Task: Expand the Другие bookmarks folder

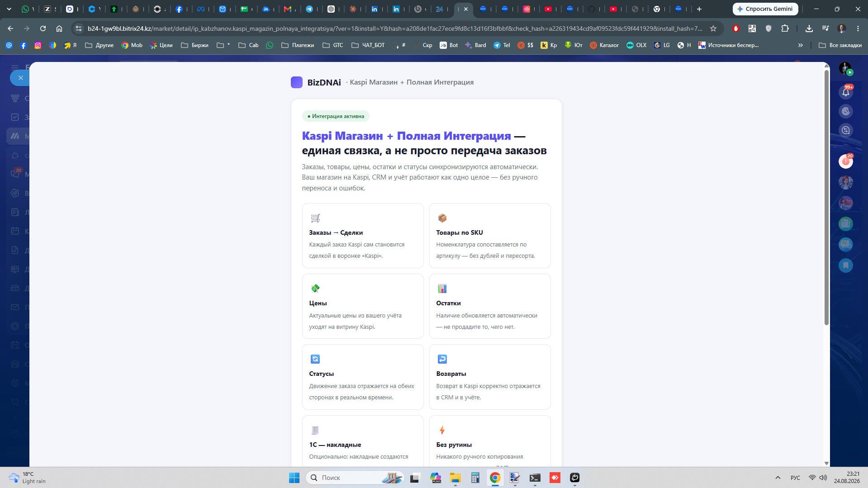Action: click(100, 45)
